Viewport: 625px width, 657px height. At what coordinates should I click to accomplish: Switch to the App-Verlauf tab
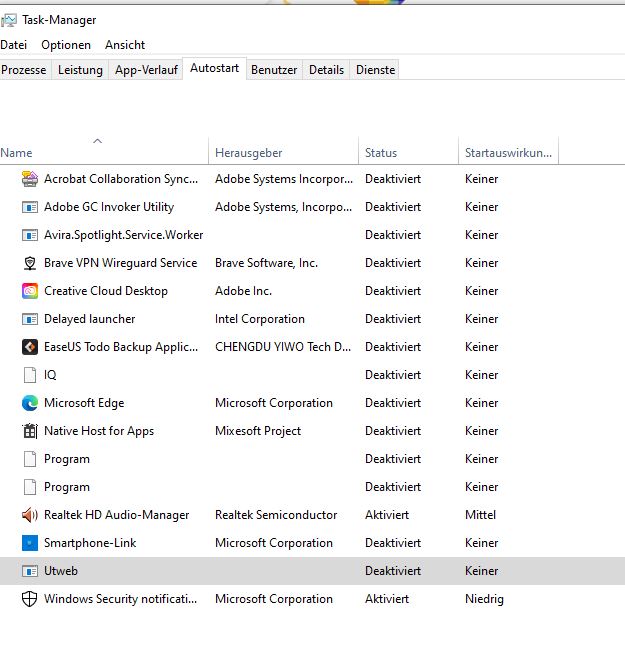(146, 70)
